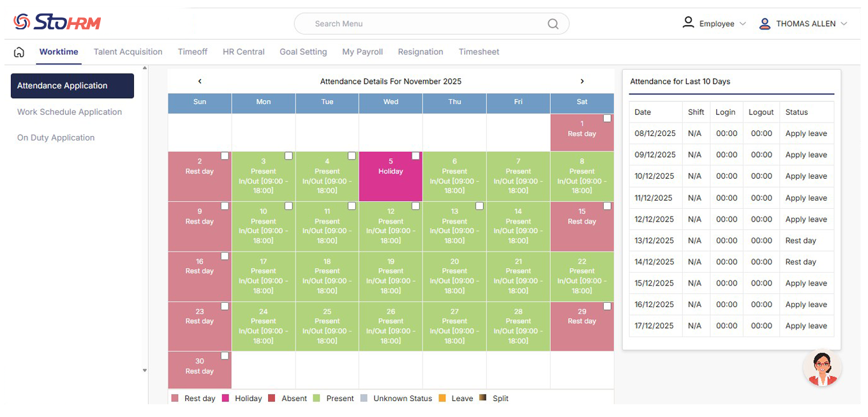
Task: Open the chat assistant avatar
Action: pyautogui.click(x=822, y=368)
